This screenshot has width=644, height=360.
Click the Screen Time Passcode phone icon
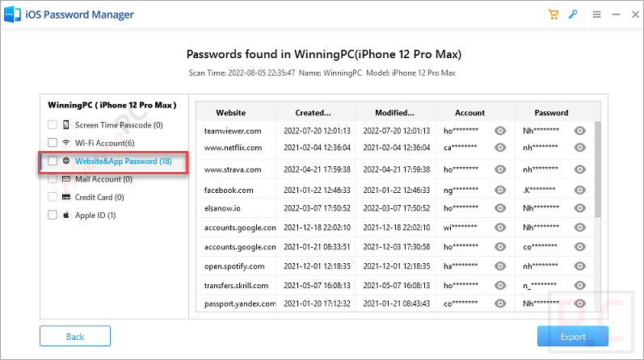66,124
